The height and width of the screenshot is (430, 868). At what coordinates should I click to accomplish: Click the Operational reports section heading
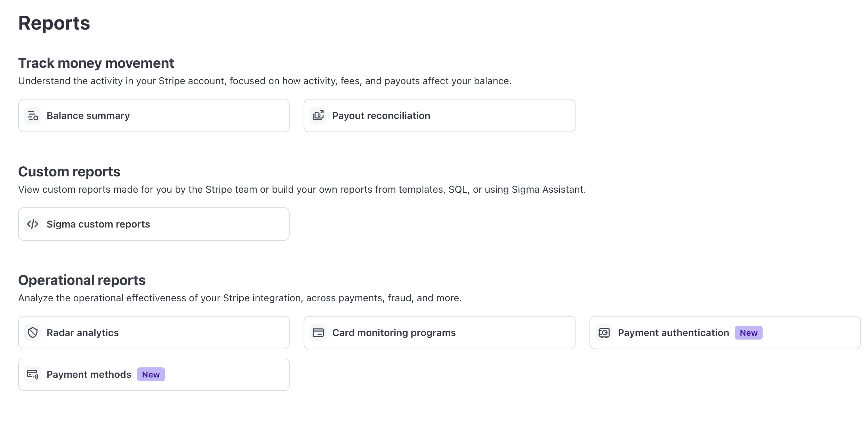click(82, 280)
